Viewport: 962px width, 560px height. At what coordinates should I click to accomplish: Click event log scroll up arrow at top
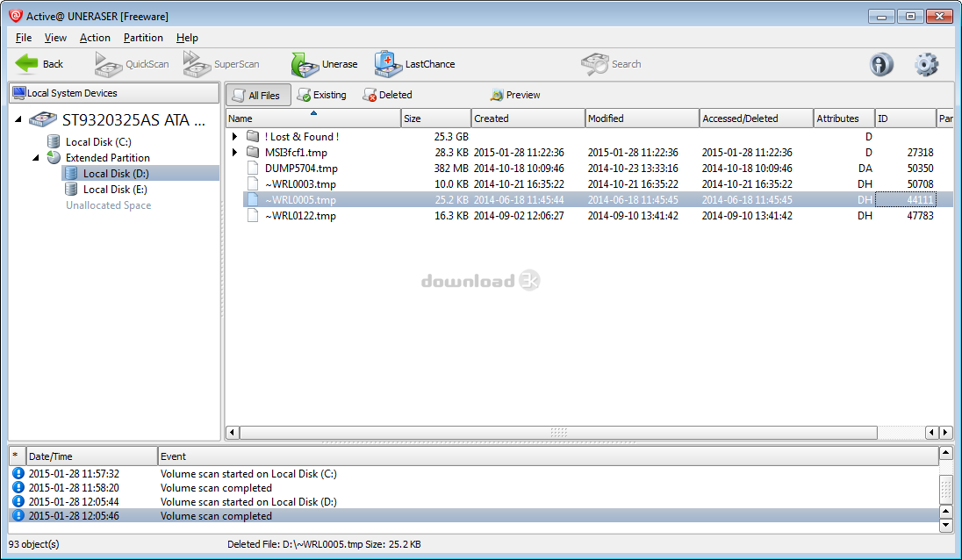(946, 453)
